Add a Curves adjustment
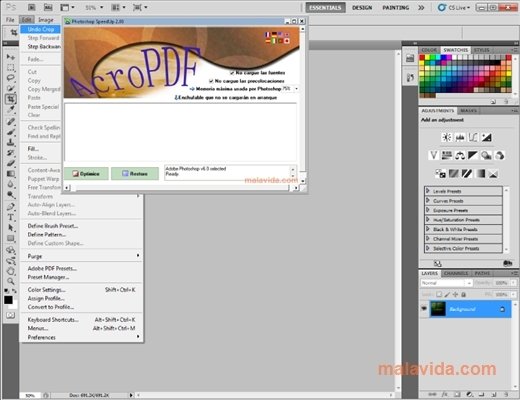 tap(473, 137)
